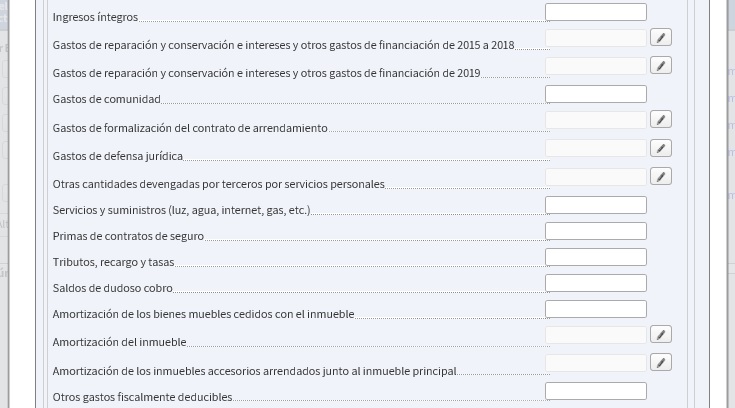
Task: Open pencil for Otras cantidades devengadas por terceros
Action: 660,177
